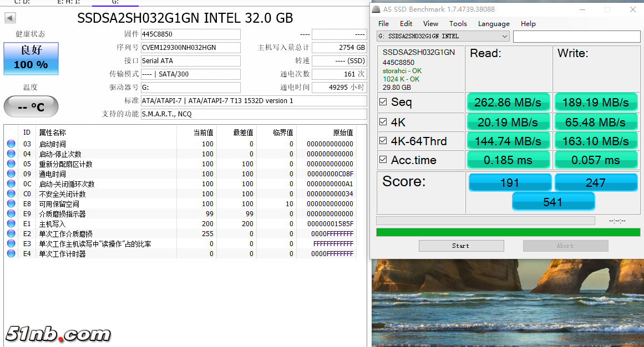Toggle the 4K test checkbox
644x347 pixels.
383,122
